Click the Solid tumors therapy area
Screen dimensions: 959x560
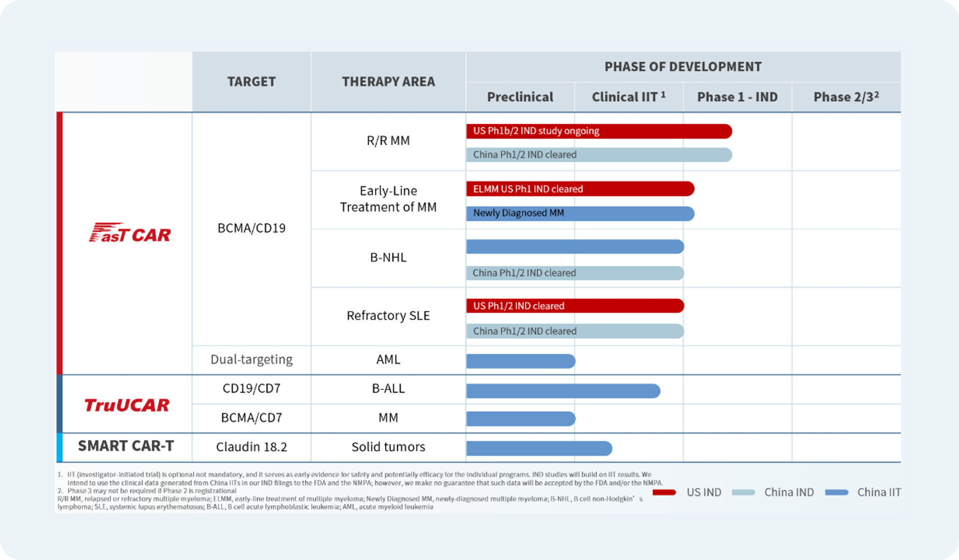pyautogui.click(x=388, y=447)
